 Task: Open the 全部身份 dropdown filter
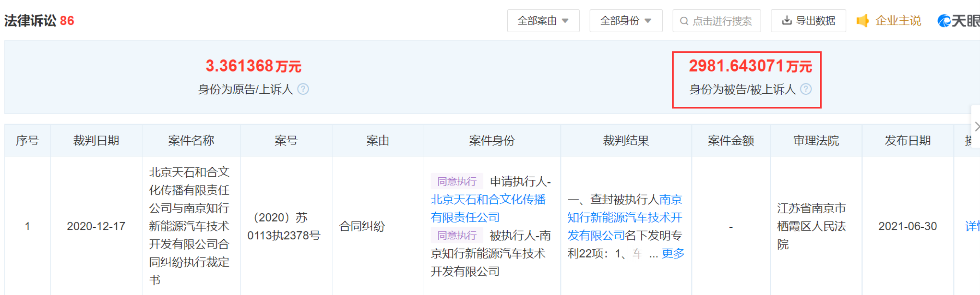(626, 20)
